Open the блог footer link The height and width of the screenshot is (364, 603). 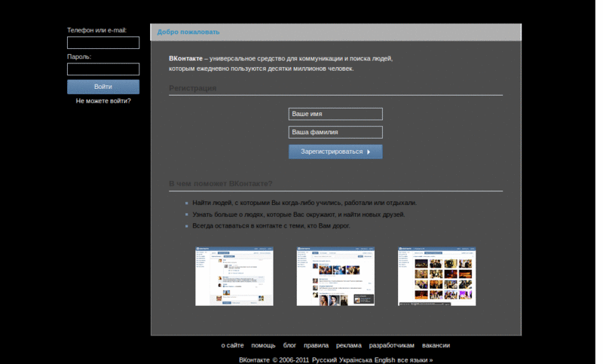coord(289,345)
